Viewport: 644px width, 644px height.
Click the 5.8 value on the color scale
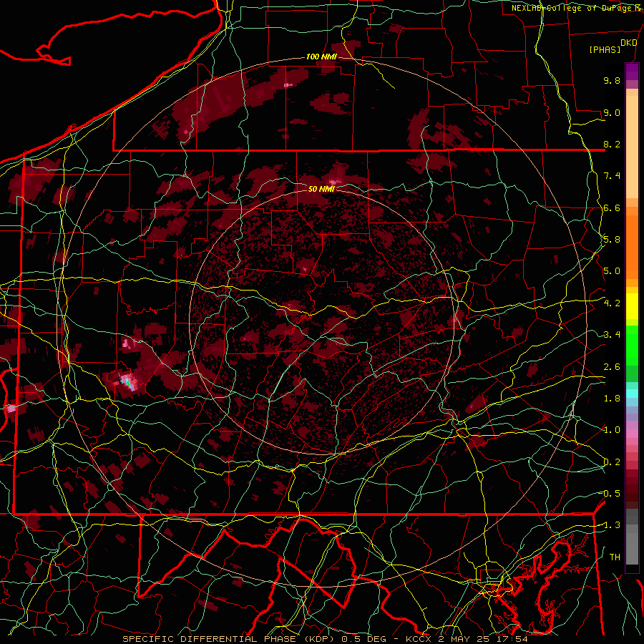(612, 240)
